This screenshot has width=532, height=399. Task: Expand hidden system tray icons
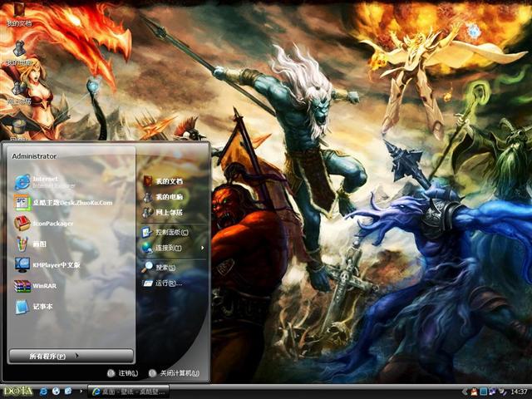[465, 392]
